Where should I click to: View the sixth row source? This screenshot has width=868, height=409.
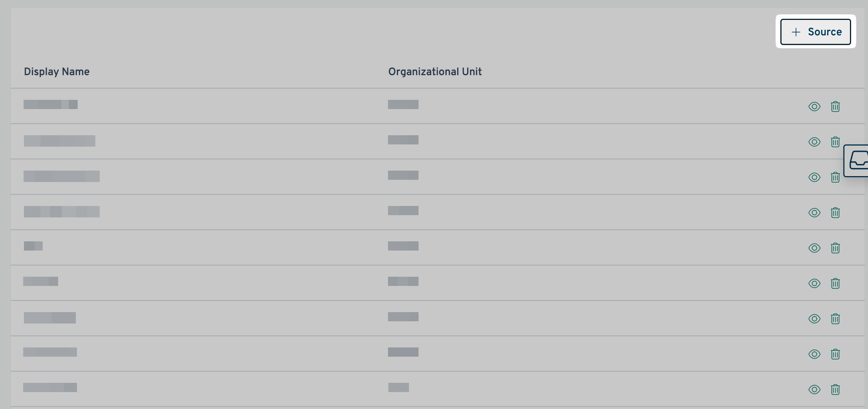coord(814,283)
